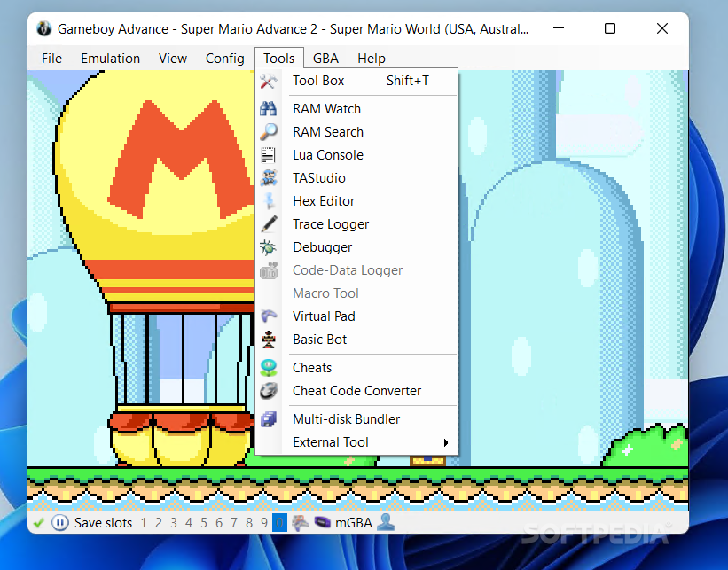Select save slot 6
This screenshot has width=728, height=570.
[x=219, y=523]
